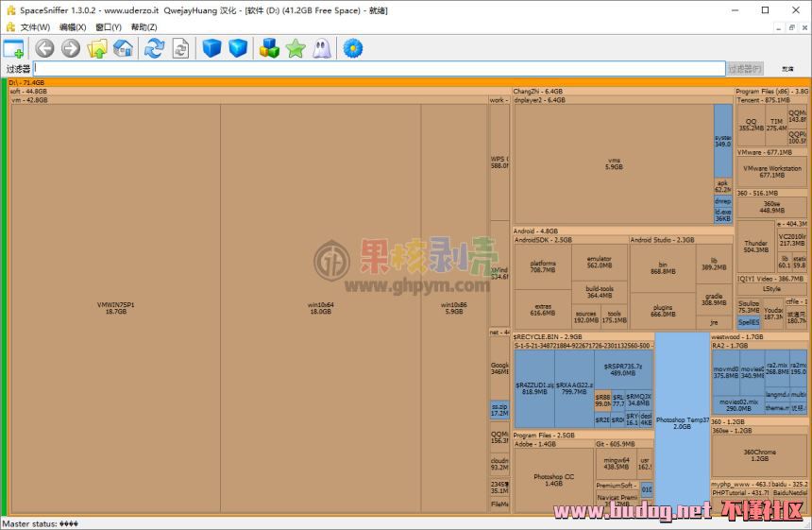Open the 编辑(X) menu
Image resolution: width=812 pixels, height=530 pixels.
[x=73, y=27]
